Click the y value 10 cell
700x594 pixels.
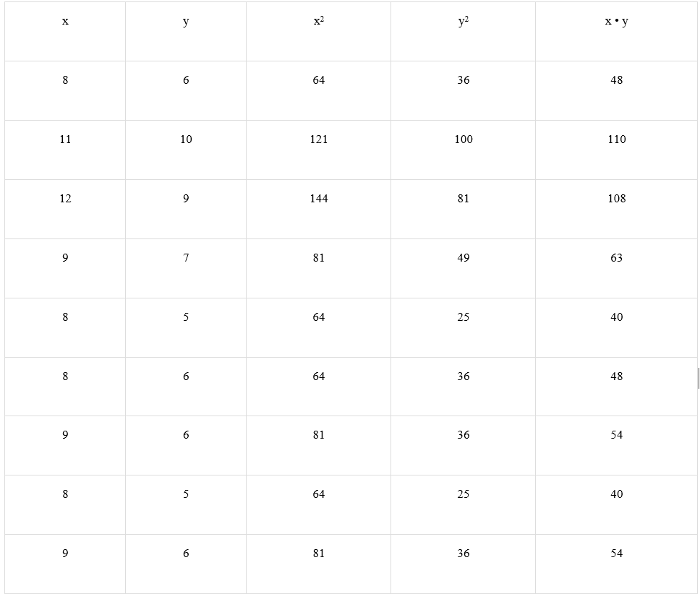[x=186, y=150]
